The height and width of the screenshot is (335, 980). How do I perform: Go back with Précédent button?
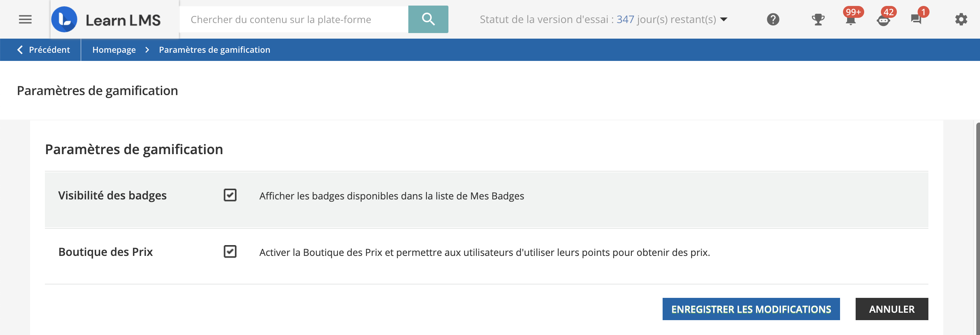click(43, 50)
